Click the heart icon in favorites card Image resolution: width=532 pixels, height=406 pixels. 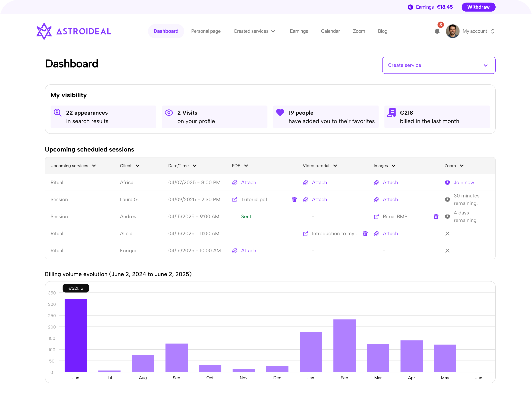coord(280,113)
